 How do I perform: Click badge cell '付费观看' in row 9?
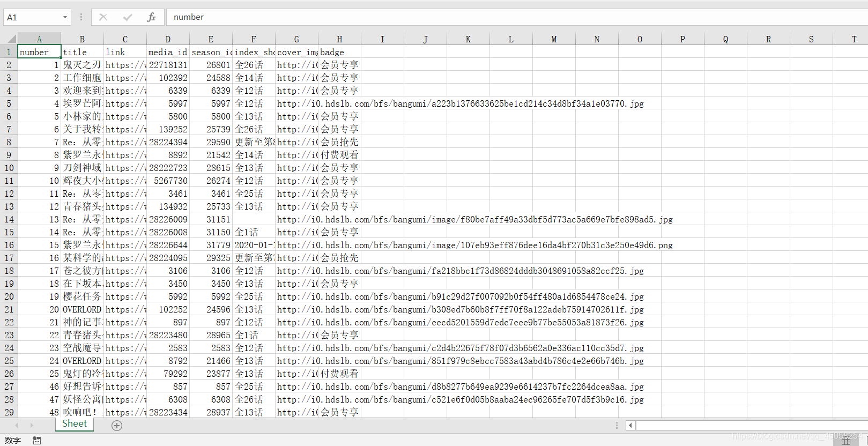point(339,155)
